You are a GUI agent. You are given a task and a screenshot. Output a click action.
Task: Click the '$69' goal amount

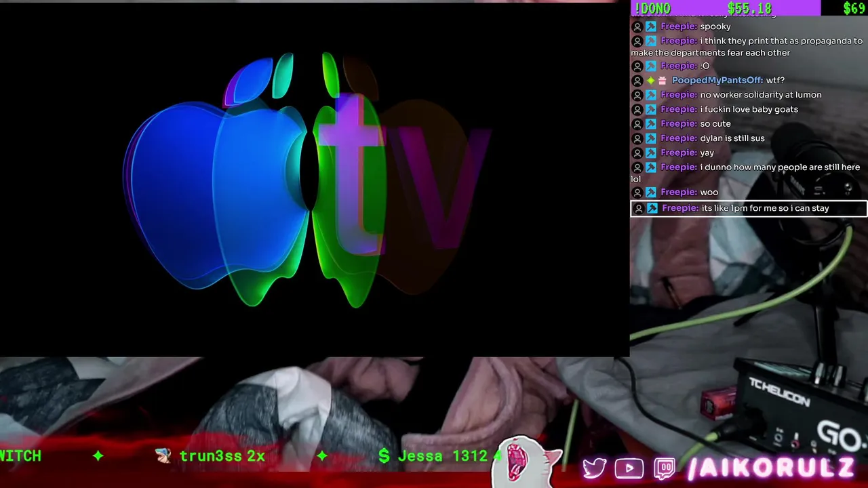tap(854, 8)
